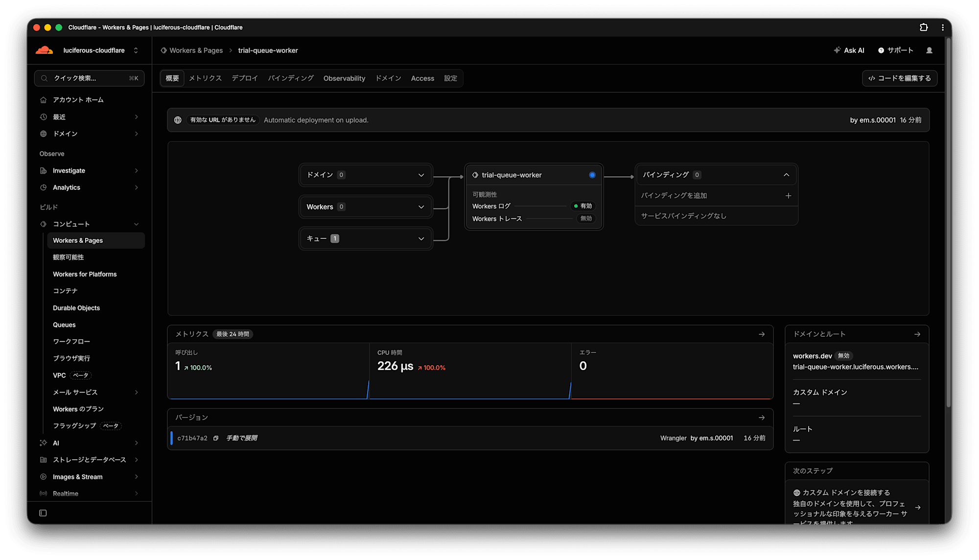The image size is (979, 560).
Task: Open ワークフロー in the sidebar
Action: pos(71,342)
